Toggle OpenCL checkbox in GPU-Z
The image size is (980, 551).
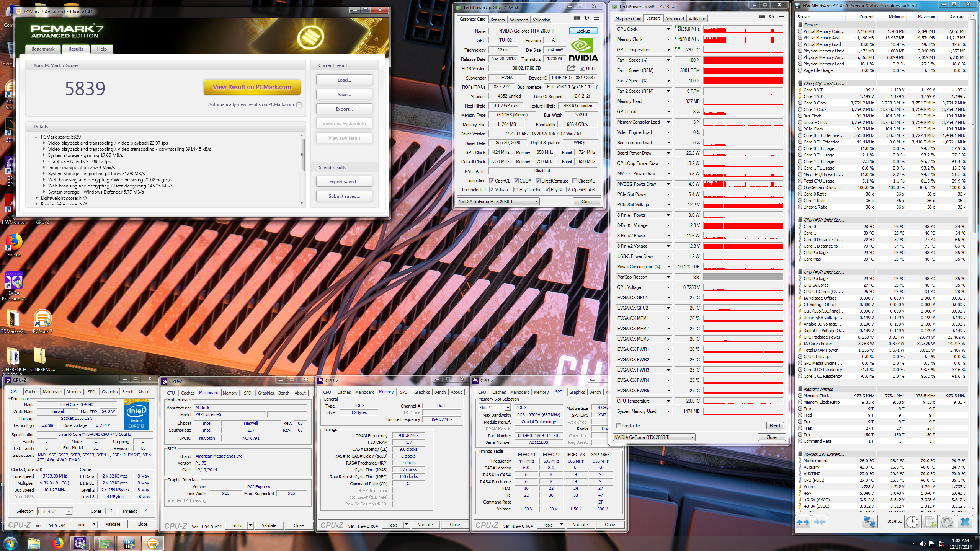[x=492, y=181]
